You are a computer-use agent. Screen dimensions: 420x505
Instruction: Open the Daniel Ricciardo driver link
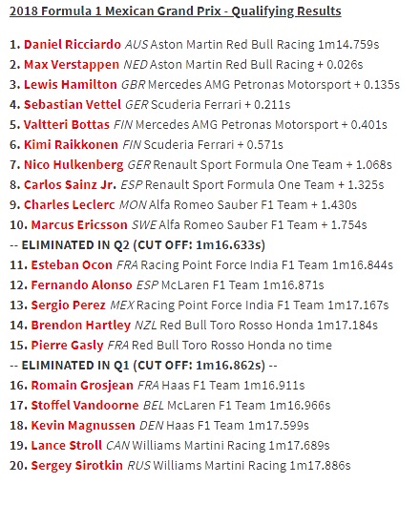click(x=73, y=45)
